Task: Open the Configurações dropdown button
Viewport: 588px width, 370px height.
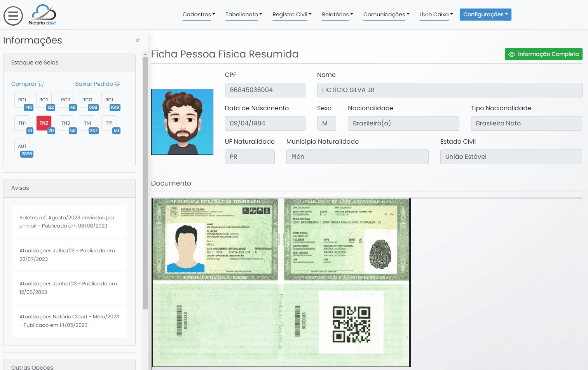Action: tap(485, 14)
